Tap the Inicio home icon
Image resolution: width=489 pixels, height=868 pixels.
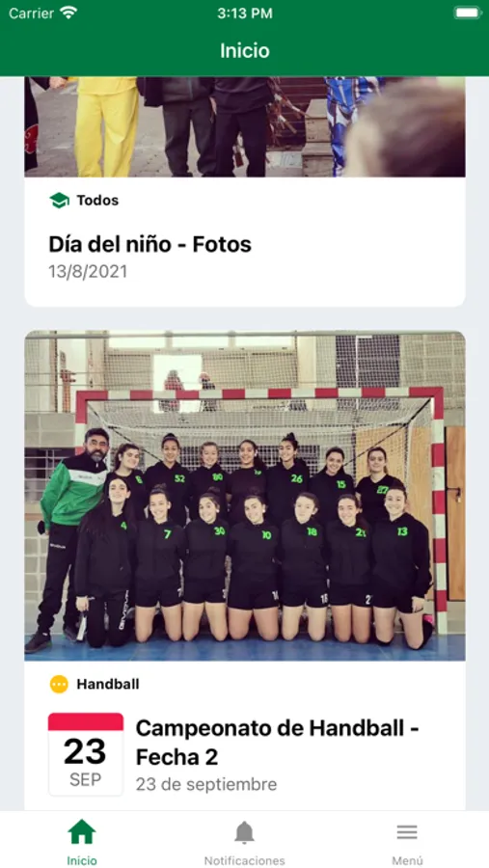pos(81,831)
